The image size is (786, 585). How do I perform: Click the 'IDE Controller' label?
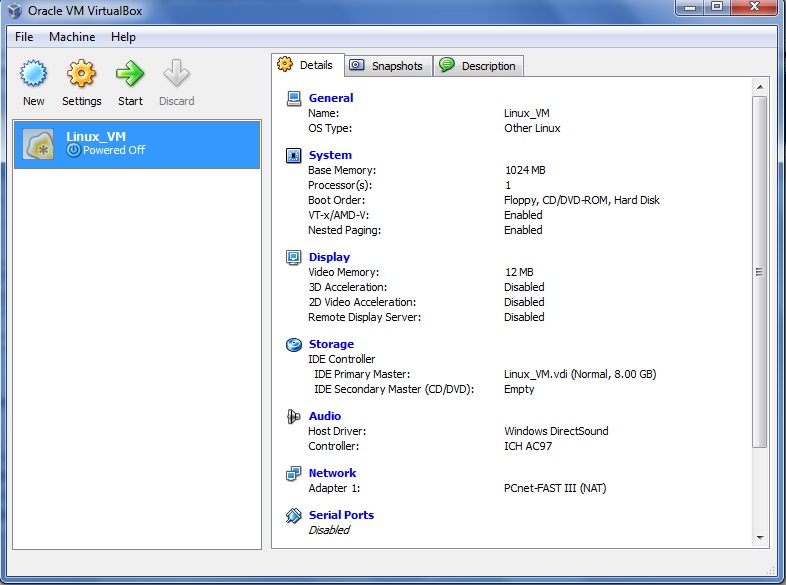pyautogui.click(x=341, y=359)
